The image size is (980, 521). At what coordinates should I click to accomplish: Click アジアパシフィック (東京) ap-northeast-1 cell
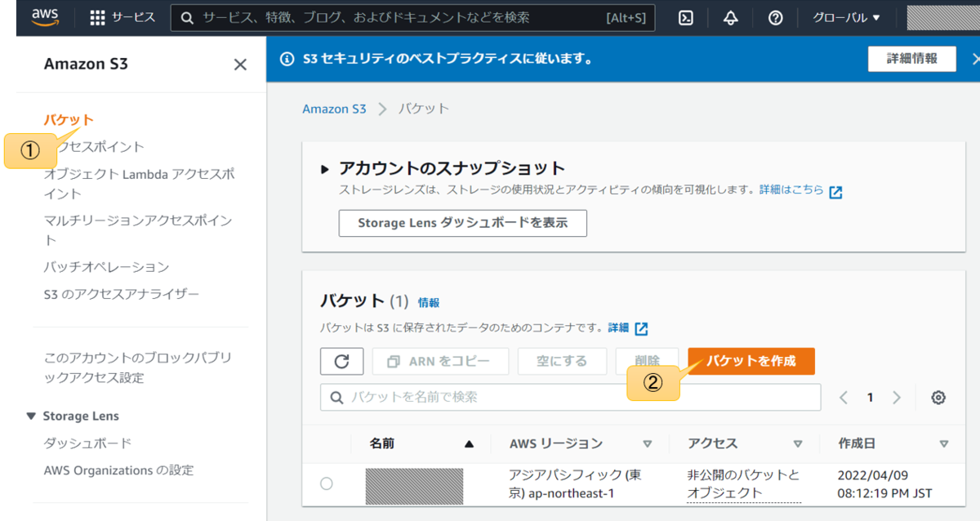575,484
